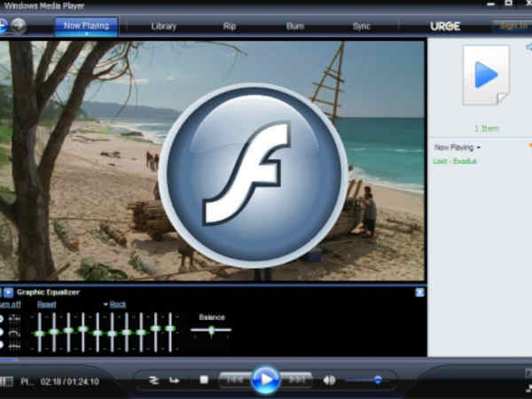Click the next enhancement arrow beside Graphic Equalizer
The image size is (532, 399).
(8, 292)
